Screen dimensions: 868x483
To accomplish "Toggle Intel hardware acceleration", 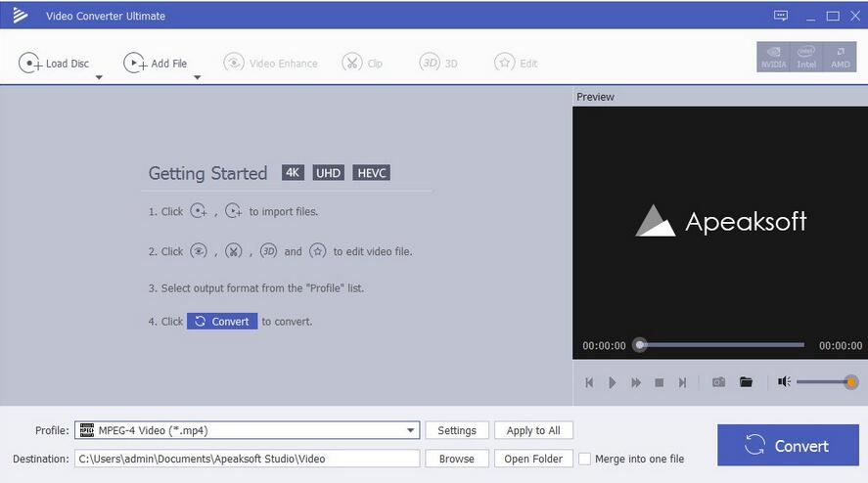I will pos(806,57).
